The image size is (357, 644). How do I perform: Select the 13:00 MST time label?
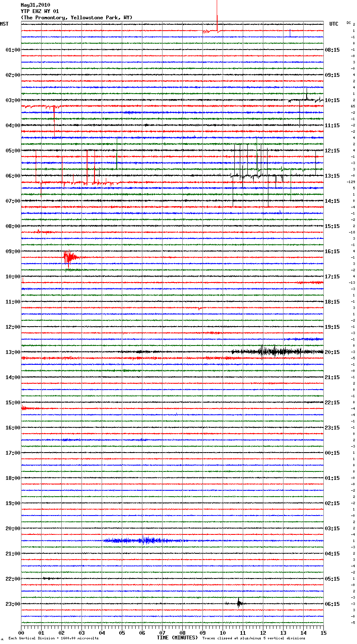click(x=13, y=352)
